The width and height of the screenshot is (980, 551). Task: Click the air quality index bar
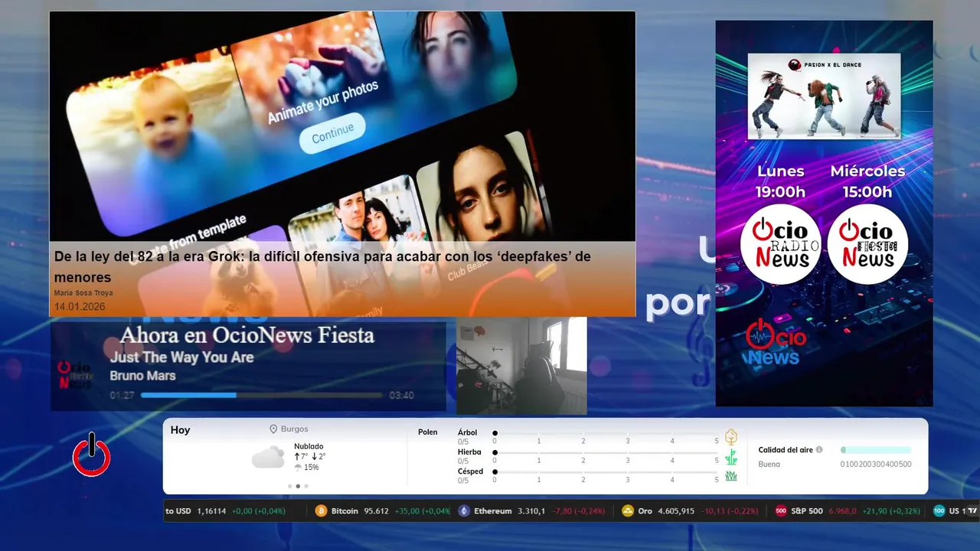876,450
